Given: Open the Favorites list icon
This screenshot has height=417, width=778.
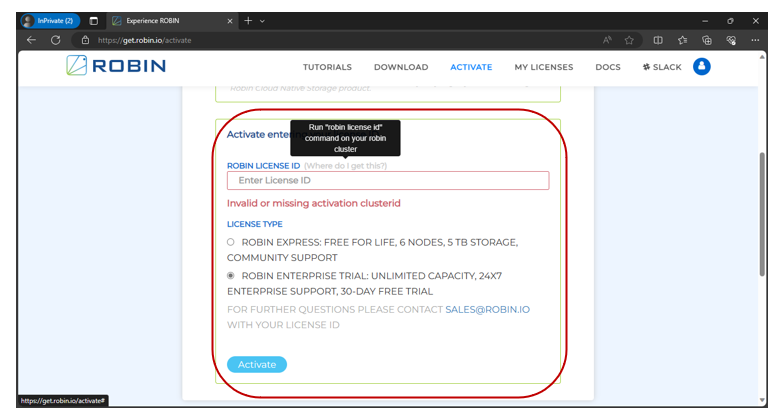Looking at the screenshot, I should point(682,40).
